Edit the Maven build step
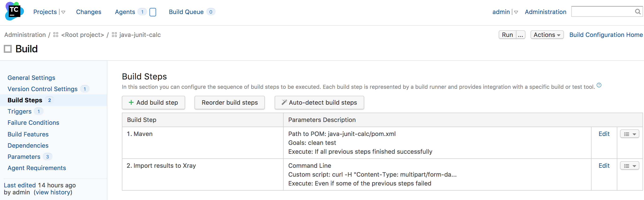Viewport: 644px width, 200px height. click(x=604, y=134)
